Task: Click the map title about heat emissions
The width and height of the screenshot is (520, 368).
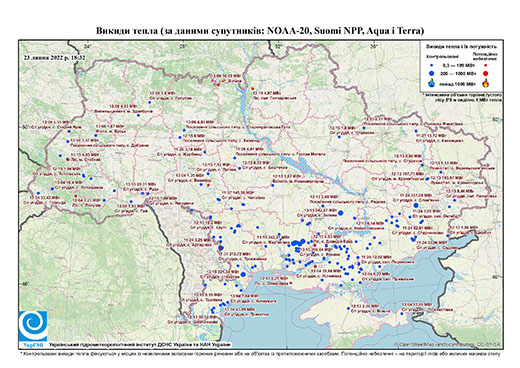Action: pos(260,31)
